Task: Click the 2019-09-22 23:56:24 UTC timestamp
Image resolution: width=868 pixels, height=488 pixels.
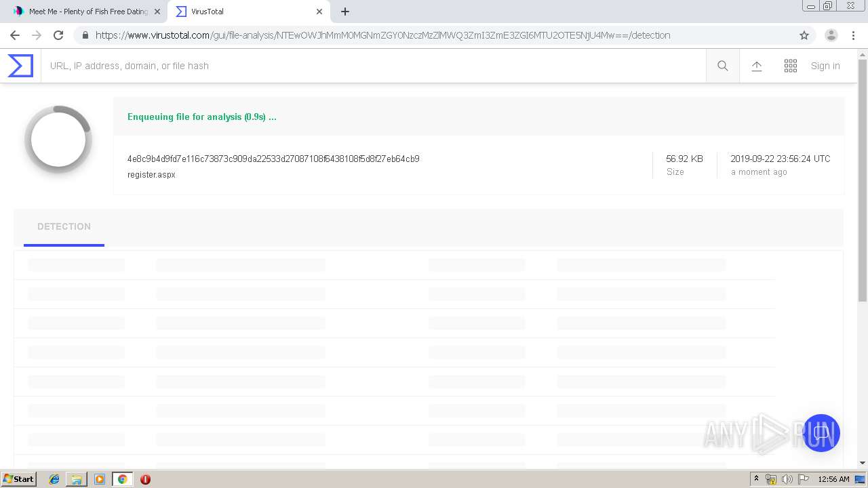Action: (x=781, y=159)
